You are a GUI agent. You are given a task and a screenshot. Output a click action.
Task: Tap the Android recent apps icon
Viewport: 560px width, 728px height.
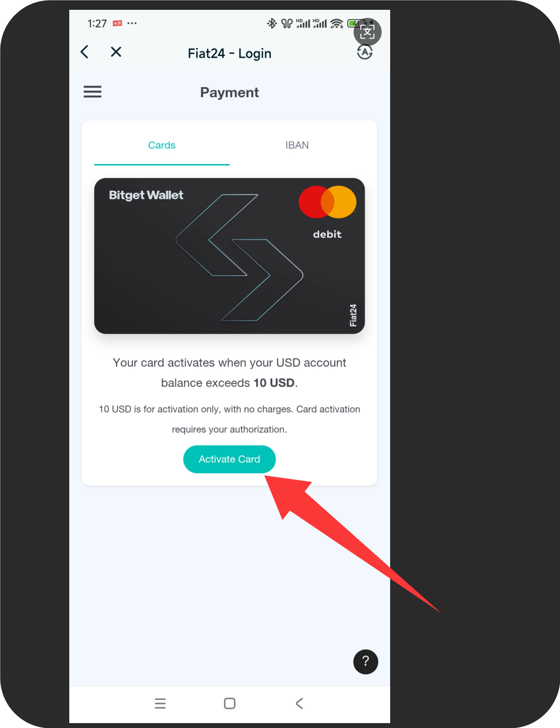pos(160,703)
